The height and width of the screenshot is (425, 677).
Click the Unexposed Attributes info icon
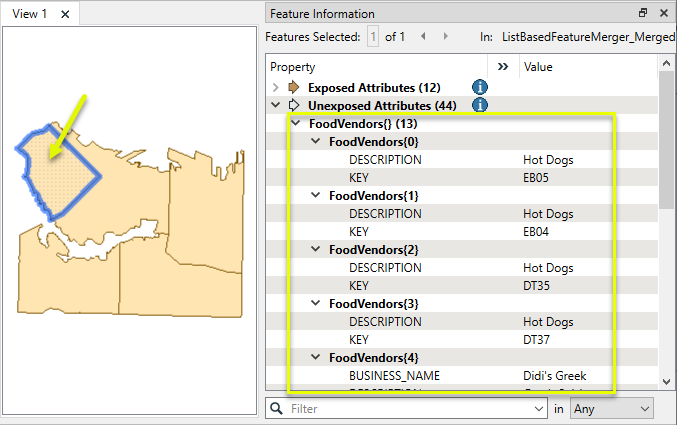click(x=479, y=105)
